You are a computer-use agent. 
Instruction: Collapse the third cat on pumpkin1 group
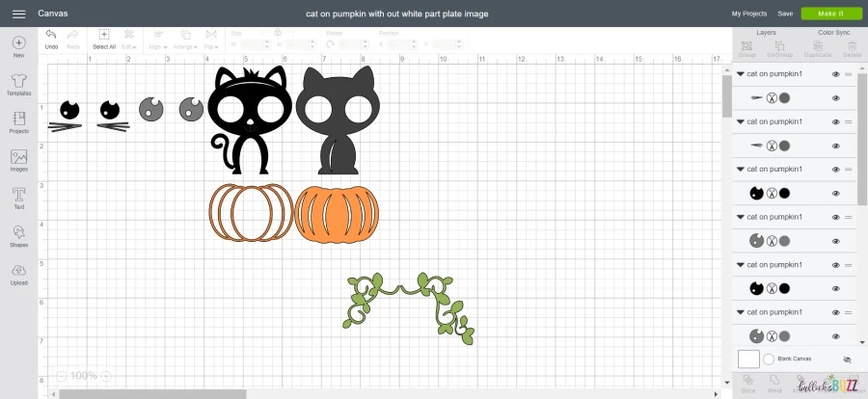740,170
